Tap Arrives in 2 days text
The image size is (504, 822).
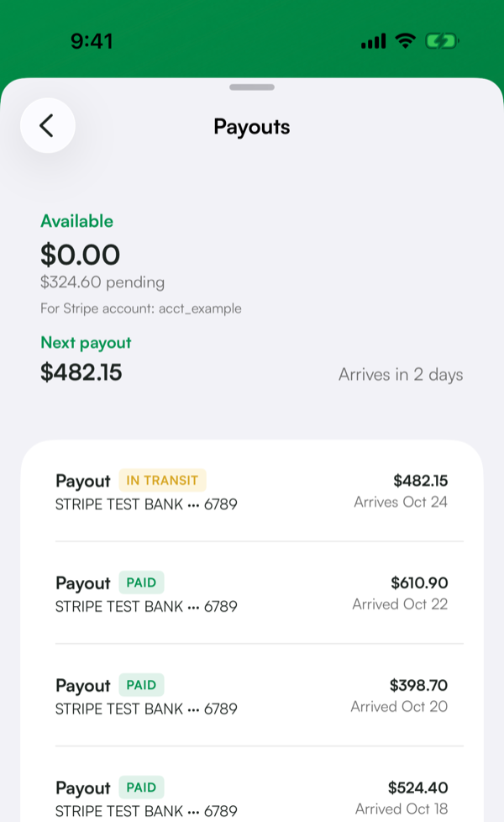pyautogui.click(x=401, y=374)
